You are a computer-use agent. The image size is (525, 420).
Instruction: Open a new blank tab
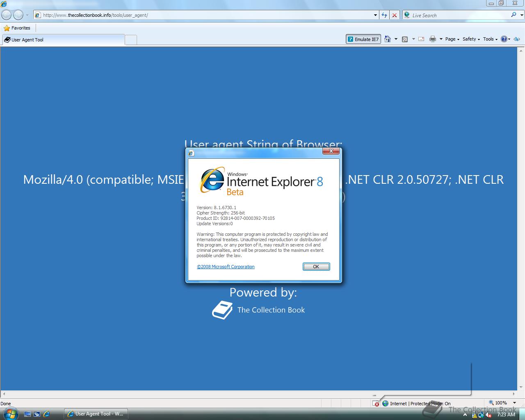coord(130,40)
